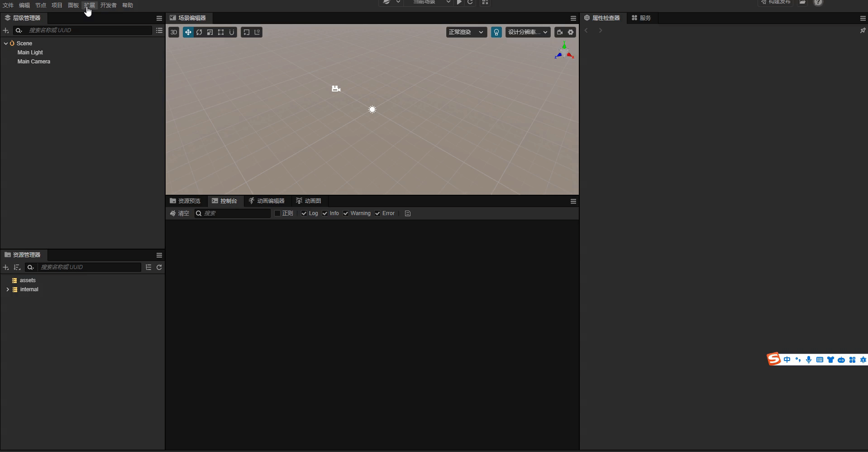Screen dimensions: 868x452
Task: Enable the 正则 regex checkbox
Action: 277,213
